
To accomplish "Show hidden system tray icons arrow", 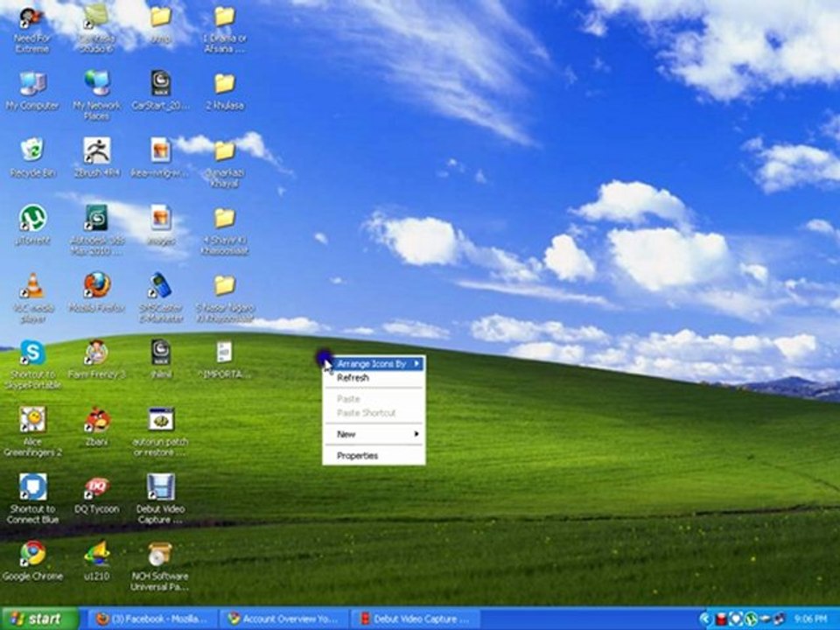I will pos(705,619).
